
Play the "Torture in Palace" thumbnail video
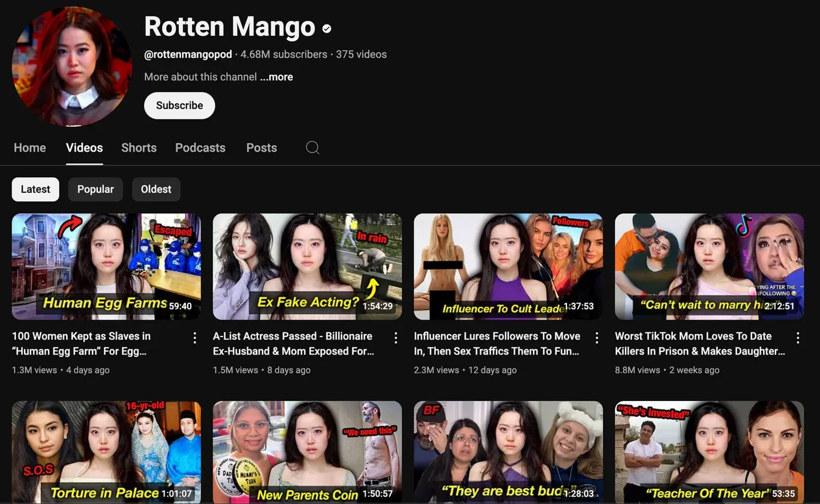pyautogui.click(x=106, y=452)
